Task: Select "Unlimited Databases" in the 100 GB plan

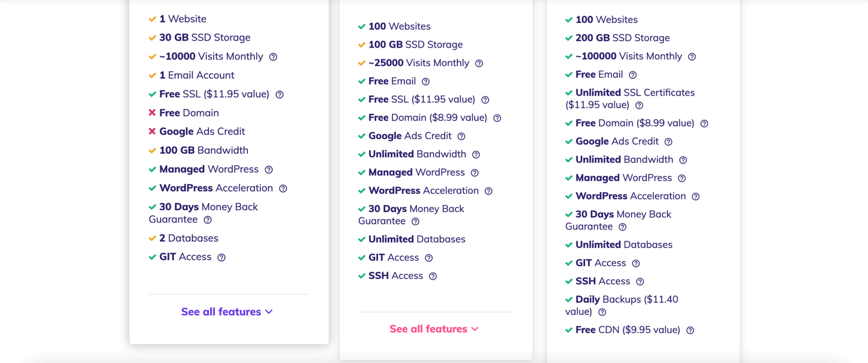Action: coord(417,239)
